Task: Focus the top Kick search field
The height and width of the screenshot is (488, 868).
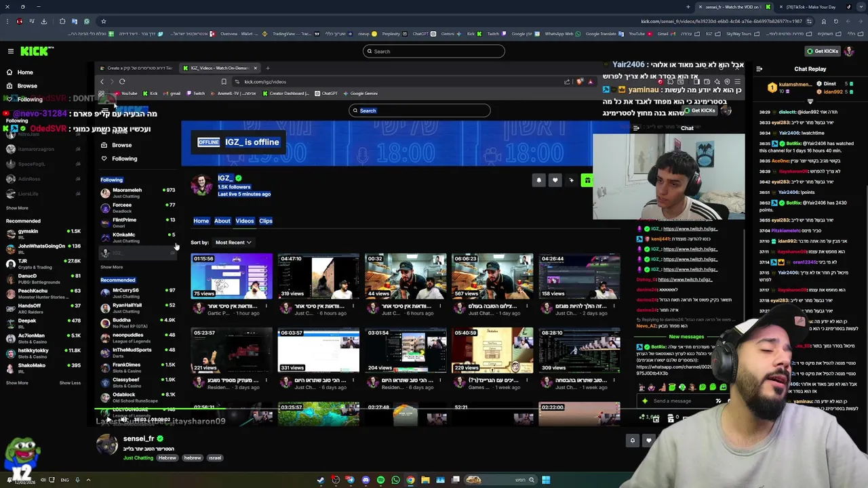Action: point(433,52)
